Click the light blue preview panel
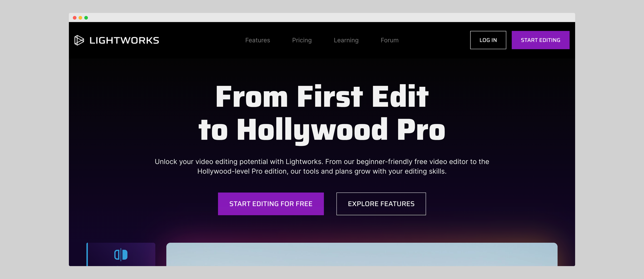The width and height of the screenshot is (644, 279). coord(362,254)
